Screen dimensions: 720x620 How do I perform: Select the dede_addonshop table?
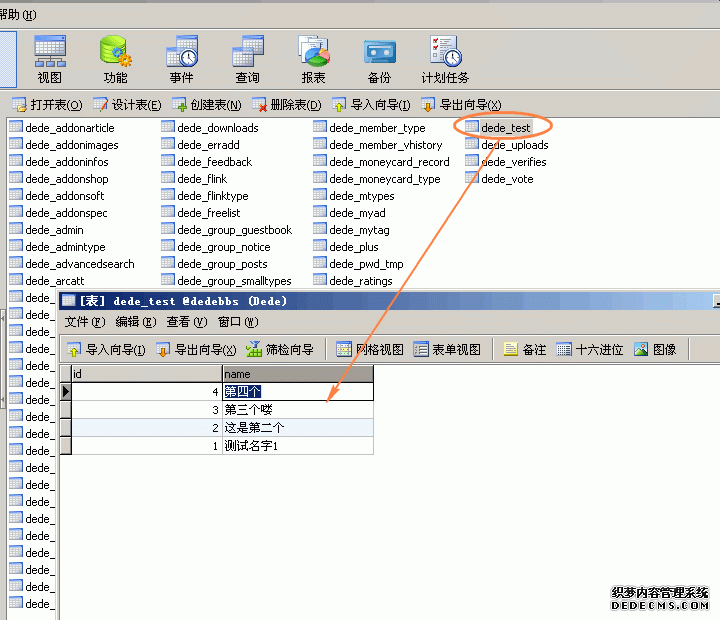click(59, 179)
